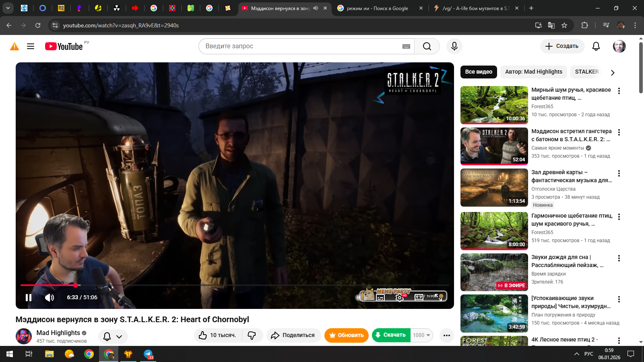The height and width of the screenshot is (362, 644).
Task: Open the Windows Start menu
Action: click(x=10, y=354)
